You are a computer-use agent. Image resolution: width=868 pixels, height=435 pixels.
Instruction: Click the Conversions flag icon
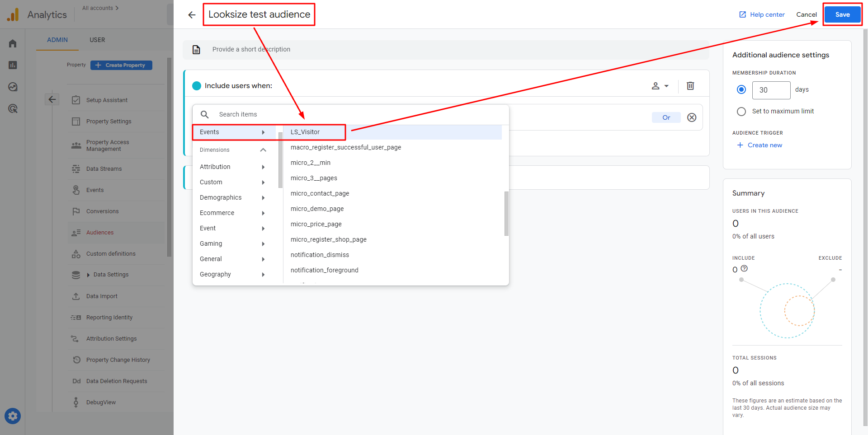[76, 211]
